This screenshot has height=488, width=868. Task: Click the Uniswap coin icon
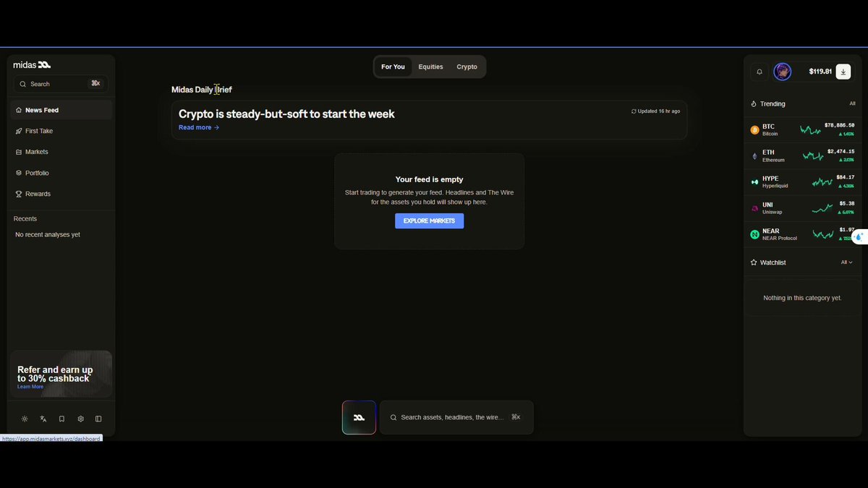(x=754, y=208)
